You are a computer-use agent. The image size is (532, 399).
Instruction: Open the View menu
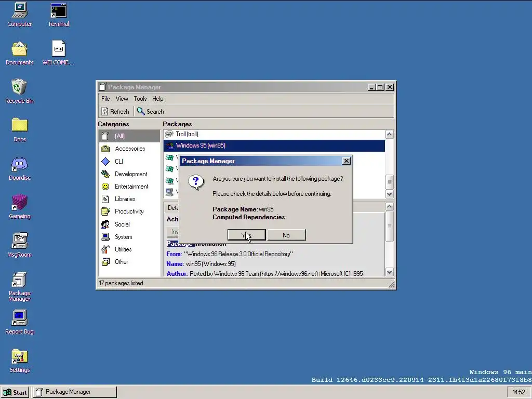coord(122,99)
